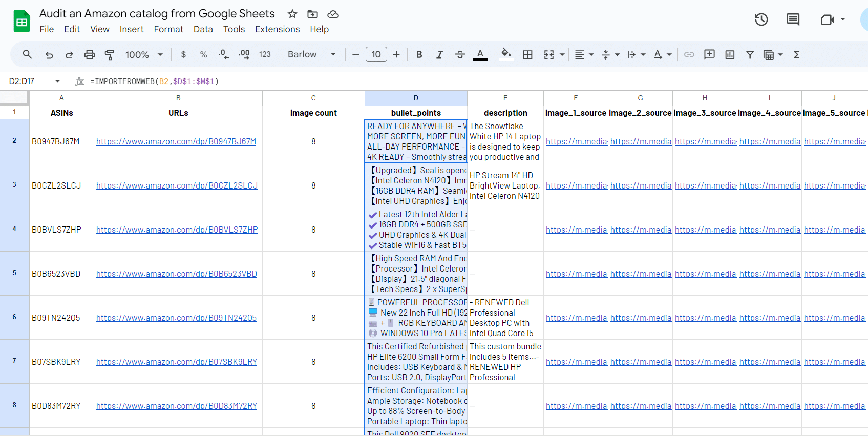Click the Print icon
The width and height of the screenshot is (868, 436).
pos(90,55)
